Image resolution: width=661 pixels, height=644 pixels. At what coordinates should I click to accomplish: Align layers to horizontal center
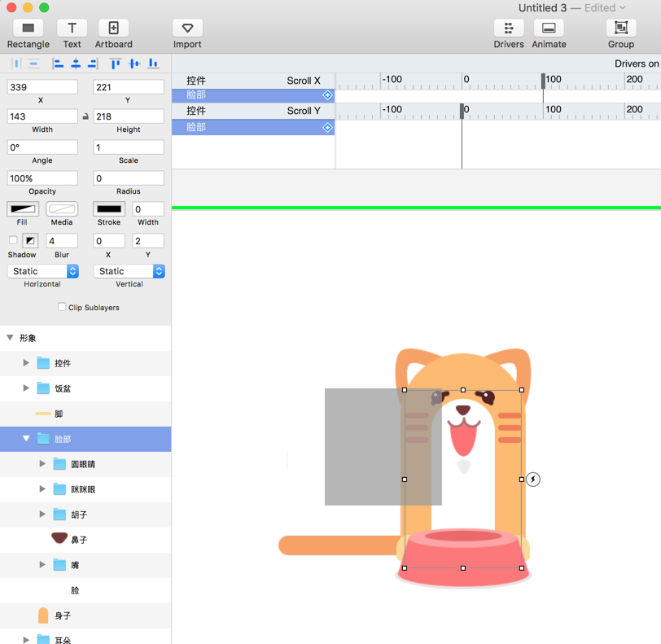(x=76, y=64)
